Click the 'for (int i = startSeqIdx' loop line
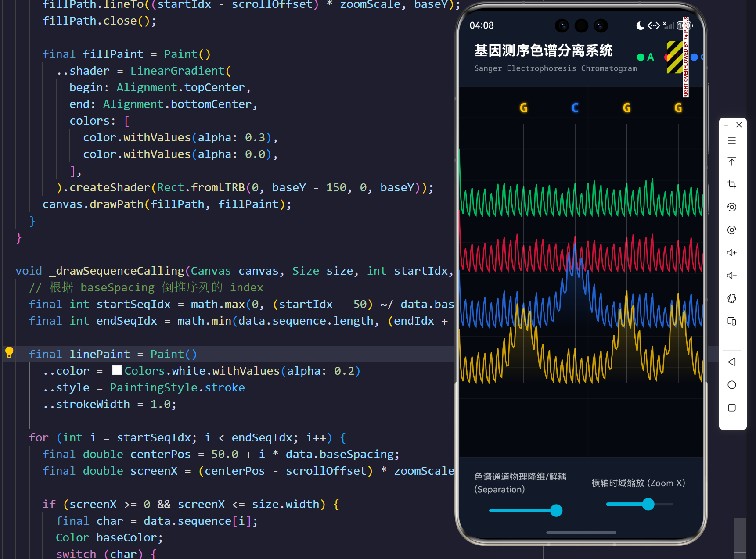756x559 pixels. pos(187,437)
